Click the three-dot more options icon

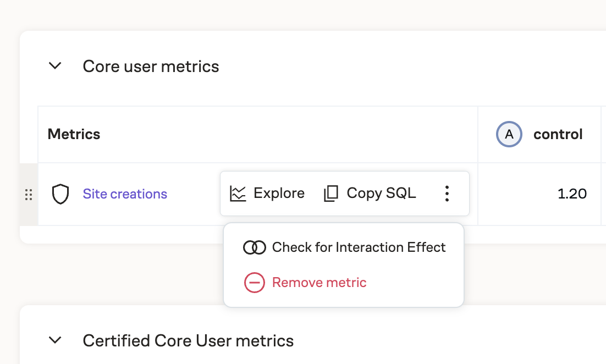447,194
